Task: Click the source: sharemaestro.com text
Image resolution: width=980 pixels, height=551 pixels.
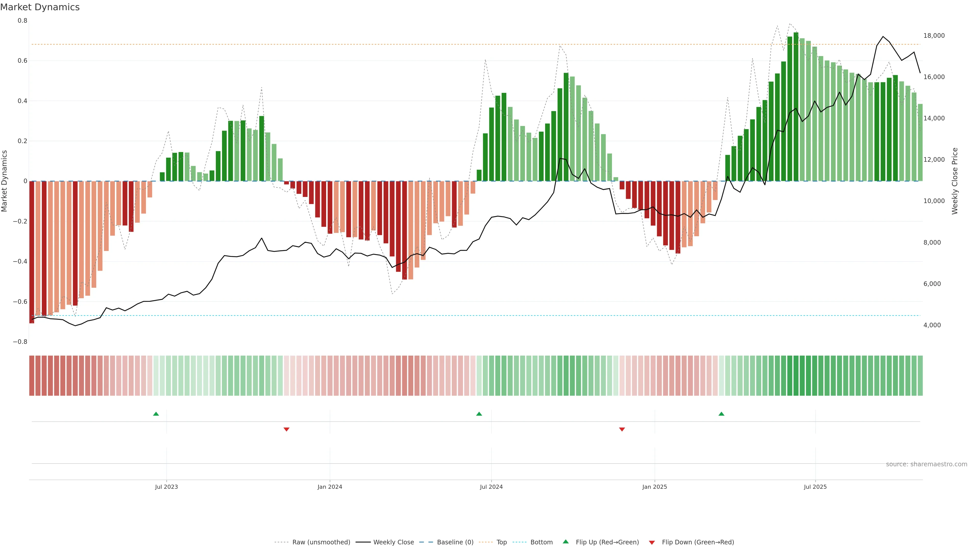Action: point(926,464)
